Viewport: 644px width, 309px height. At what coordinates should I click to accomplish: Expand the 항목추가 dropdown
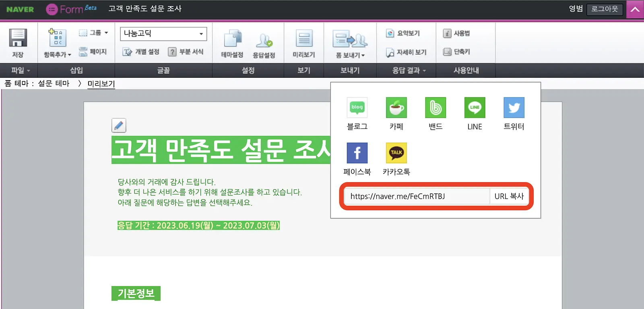(x=57, y=54)
